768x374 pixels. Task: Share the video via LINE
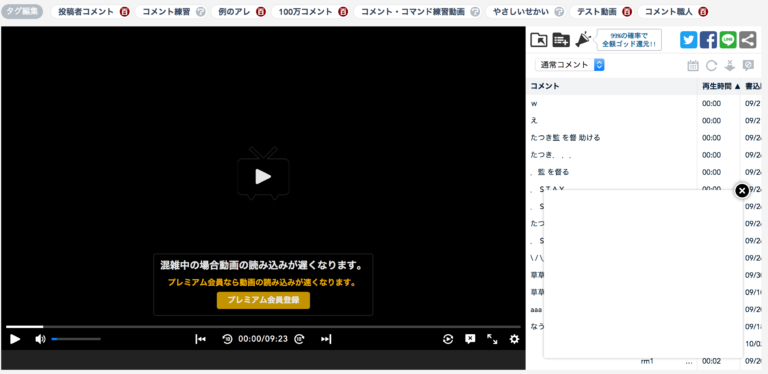tap(728, 40)
